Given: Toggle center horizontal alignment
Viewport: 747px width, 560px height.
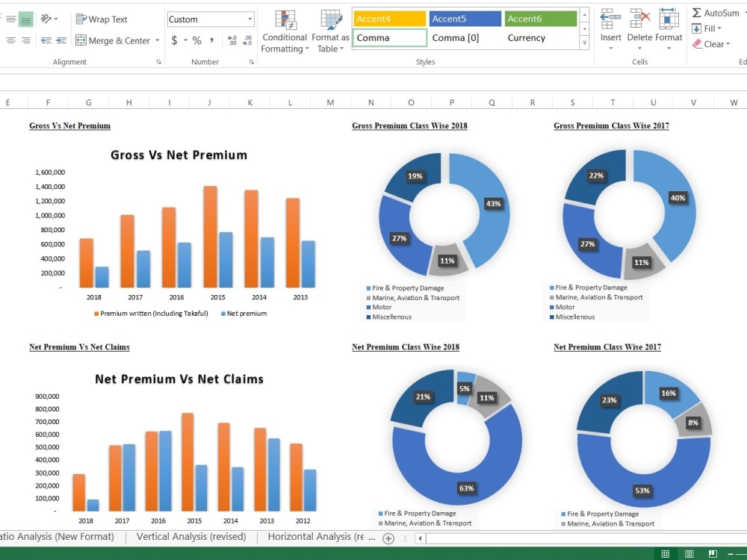Looking at the screenshot, I should (x=10, y=40).
